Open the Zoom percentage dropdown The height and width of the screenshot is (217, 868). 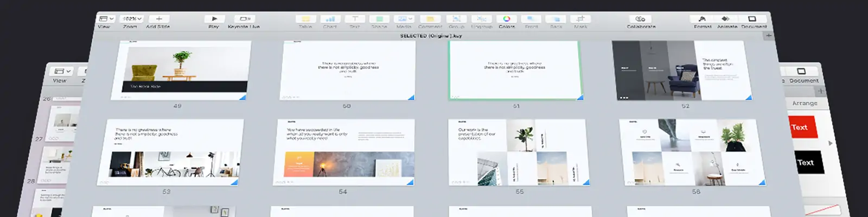click(131, 19)
